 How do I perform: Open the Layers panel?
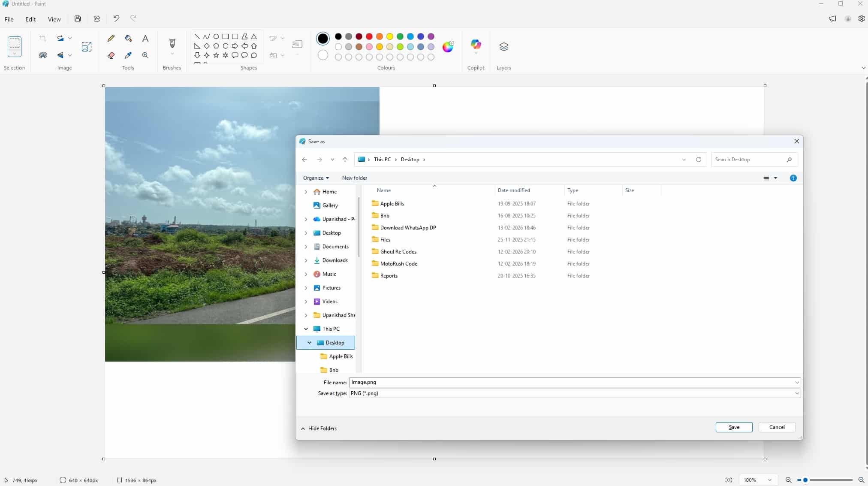[x=503, y=47]
